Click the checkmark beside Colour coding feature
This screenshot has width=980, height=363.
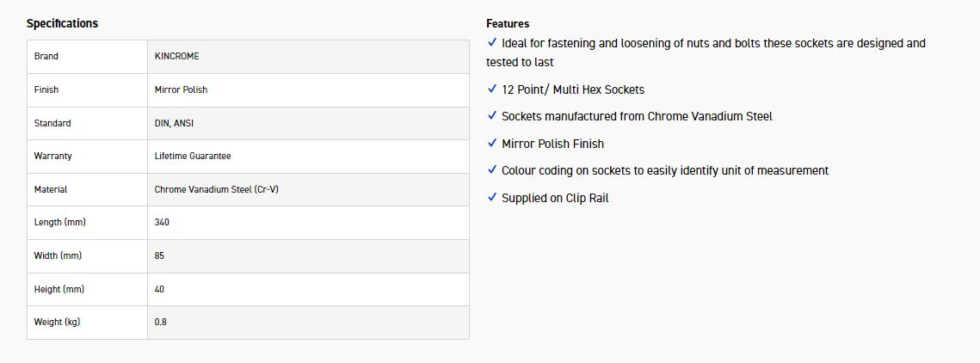[x=492, y=170]
